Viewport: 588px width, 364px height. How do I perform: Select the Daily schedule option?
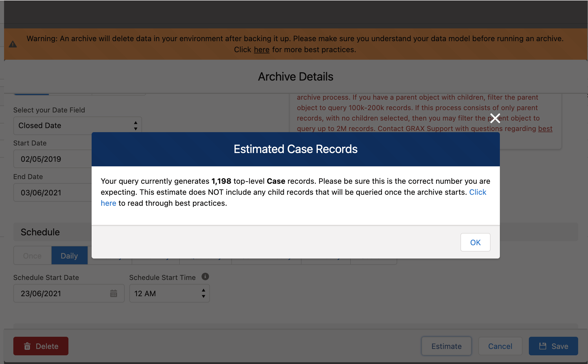[69, 256]
